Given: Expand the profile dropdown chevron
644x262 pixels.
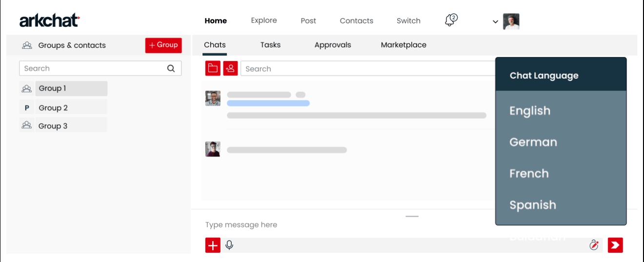Looking at the screenshot, I should tap(495, 22).
